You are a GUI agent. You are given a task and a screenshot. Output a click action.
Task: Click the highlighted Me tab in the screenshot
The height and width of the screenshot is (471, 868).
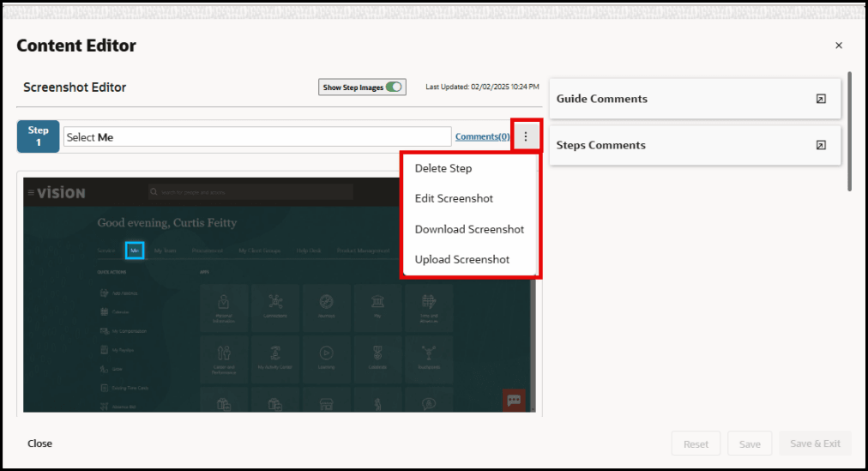coord(135,251)
